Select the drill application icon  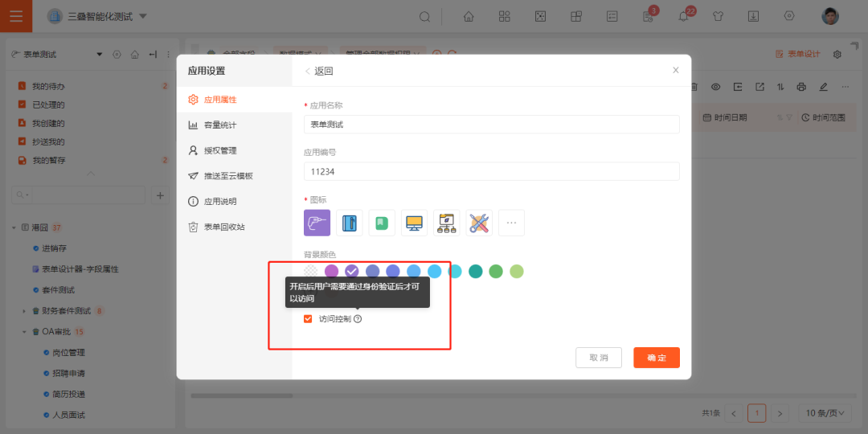317,223
